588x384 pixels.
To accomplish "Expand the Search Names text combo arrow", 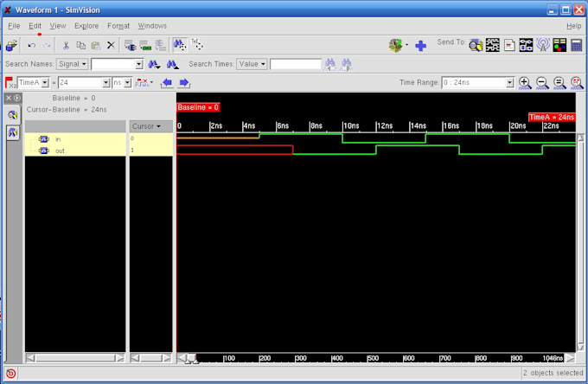I will tap(139, 64).
